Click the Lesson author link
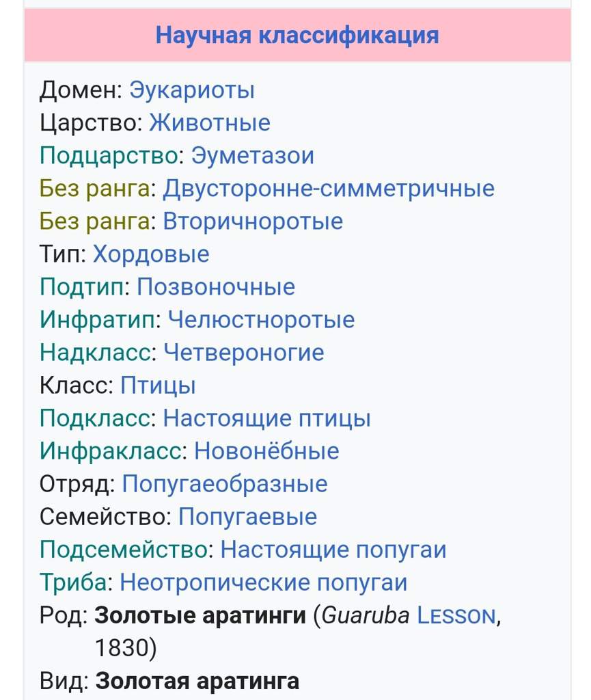 pos(455,616)
